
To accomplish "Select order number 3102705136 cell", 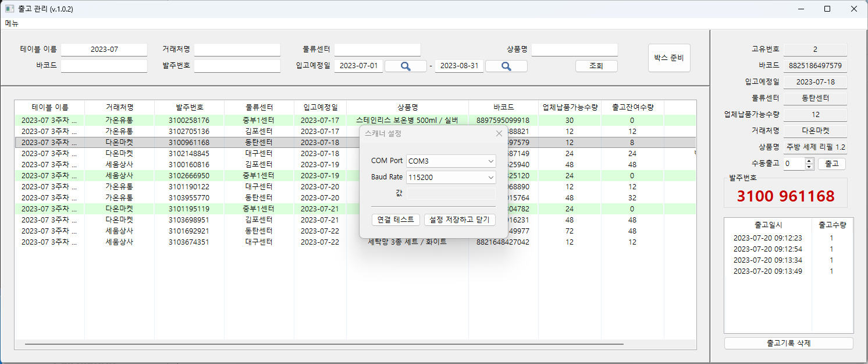I will 190,132.
